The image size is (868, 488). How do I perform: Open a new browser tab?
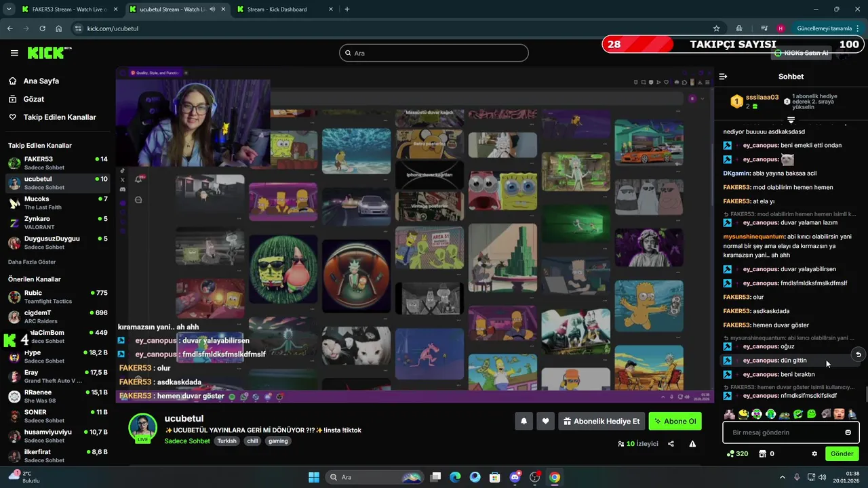[347, 9]
